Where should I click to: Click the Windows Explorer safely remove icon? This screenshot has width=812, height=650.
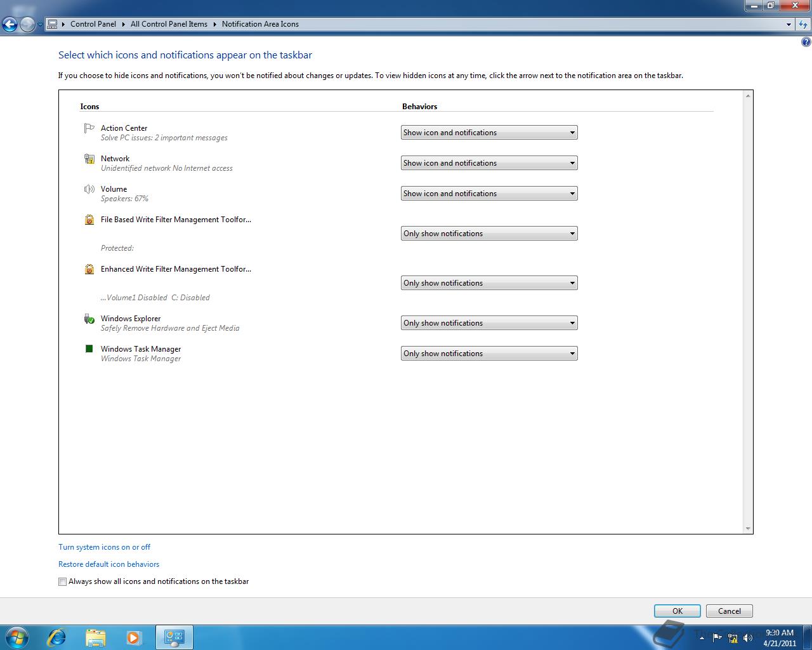[89, 319]
